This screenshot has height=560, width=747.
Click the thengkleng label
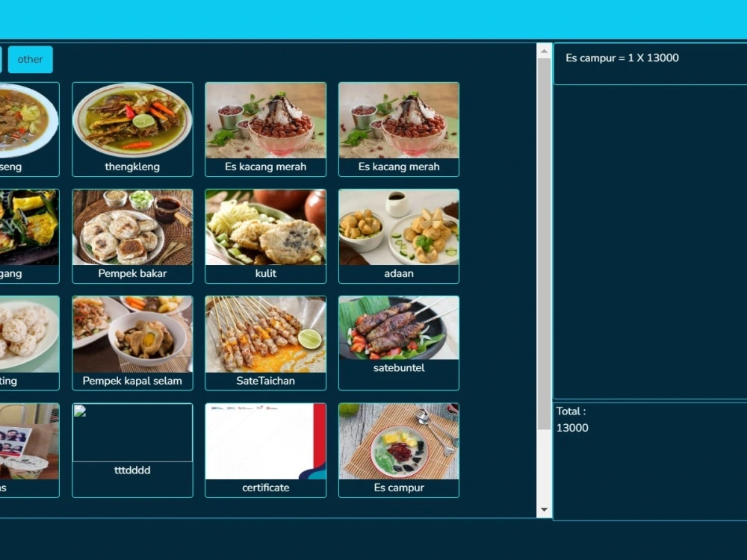[x=132, y=167]
